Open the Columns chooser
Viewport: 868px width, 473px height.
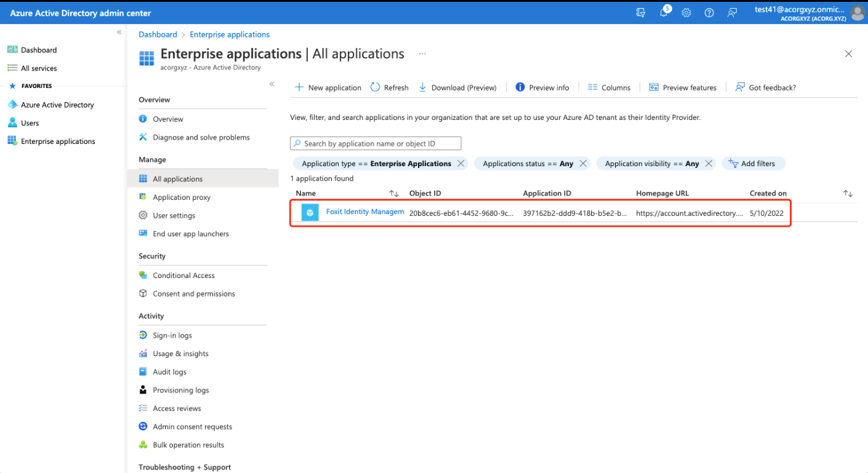pyautogui.click(x=609, y=87)
